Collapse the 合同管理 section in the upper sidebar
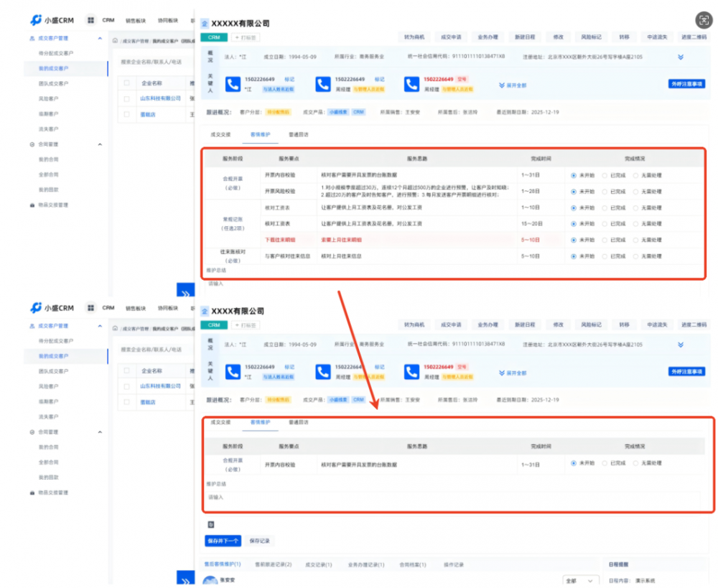Image resolution: width=718 pixels, height=588 pixels. (x=99, y=144)
